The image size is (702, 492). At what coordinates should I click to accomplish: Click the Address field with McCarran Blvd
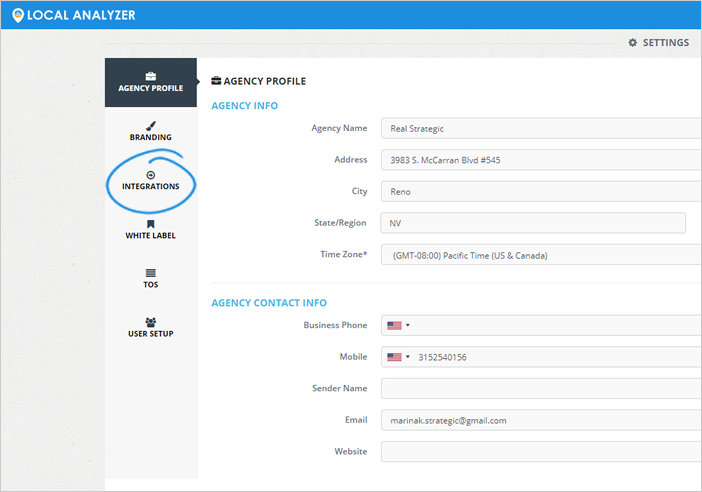(x=540, y=160)
